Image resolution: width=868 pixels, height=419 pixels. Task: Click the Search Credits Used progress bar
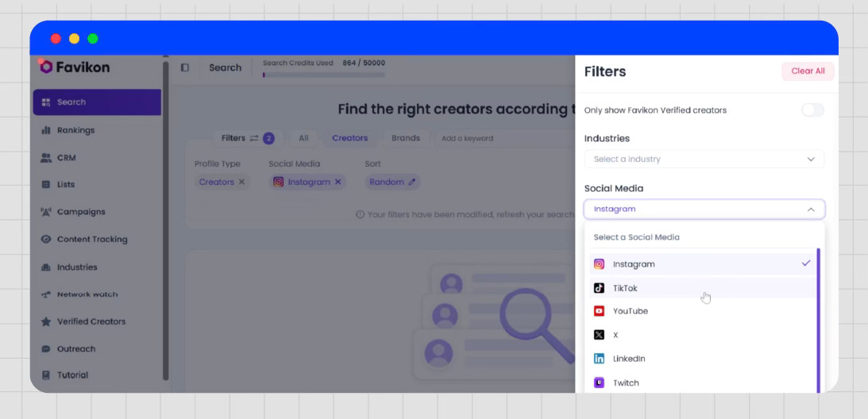324,75
